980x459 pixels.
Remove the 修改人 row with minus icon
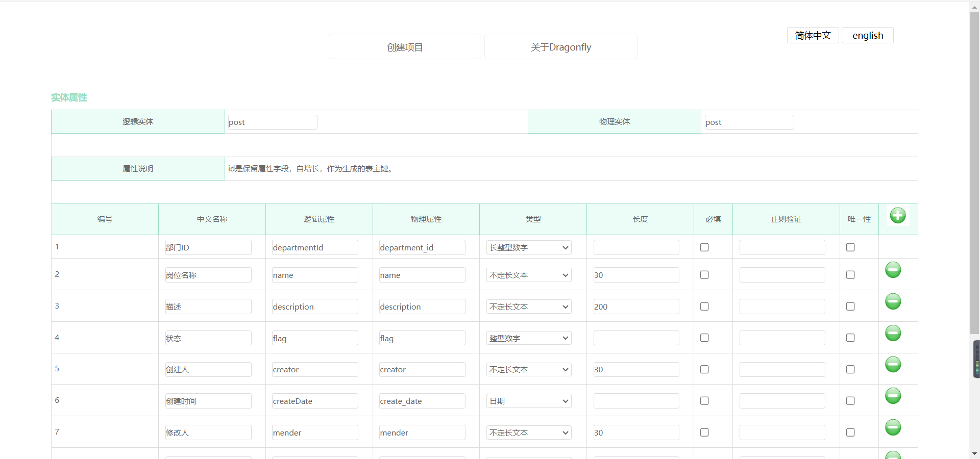[x=893, y=427]
